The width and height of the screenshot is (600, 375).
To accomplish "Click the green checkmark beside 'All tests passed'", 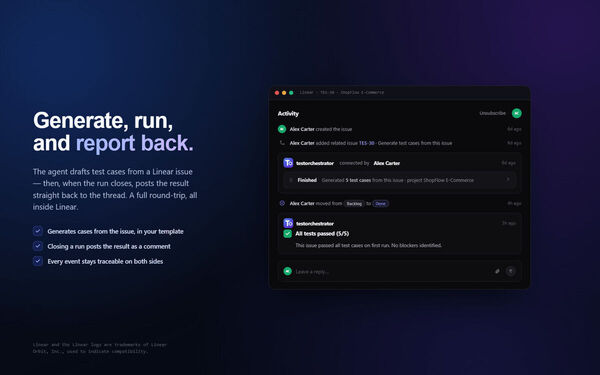I will (x=287, y=234).
